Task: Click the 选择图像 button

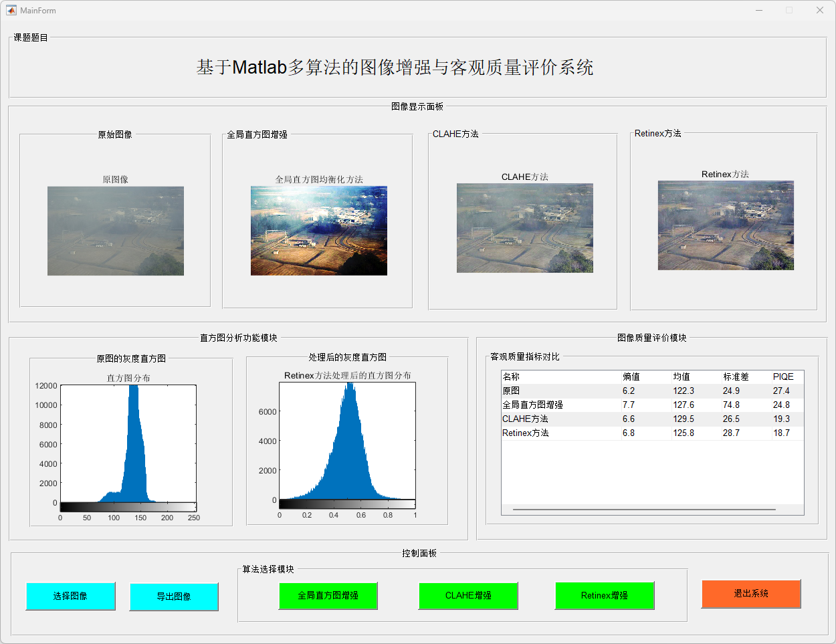Action: [70, 596]
